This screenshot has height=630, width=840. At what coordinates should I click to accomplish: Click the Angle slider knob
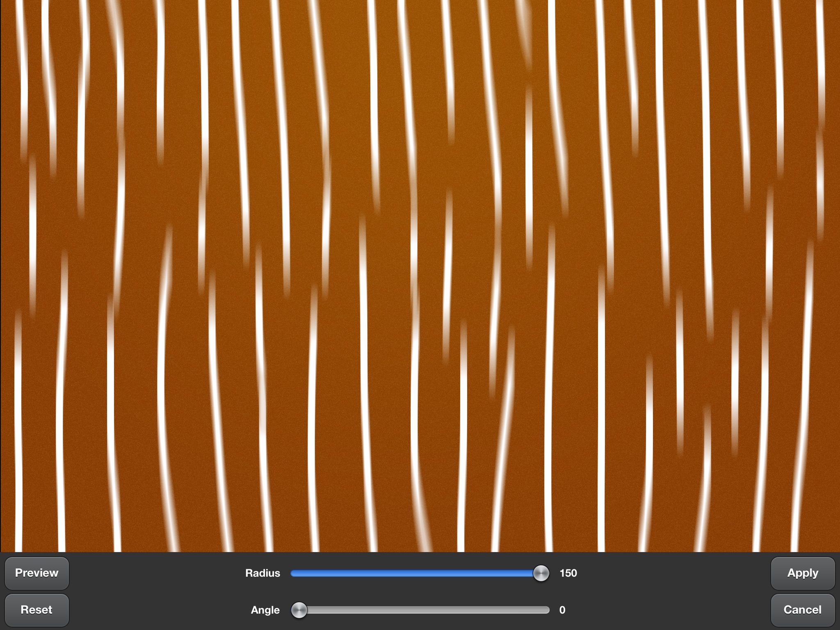299,610
